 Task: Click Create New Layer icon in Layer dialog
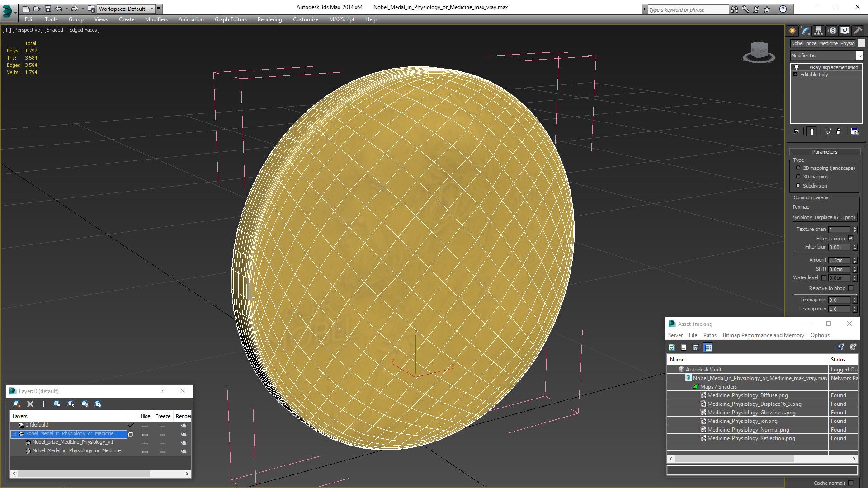click(17, 404)
